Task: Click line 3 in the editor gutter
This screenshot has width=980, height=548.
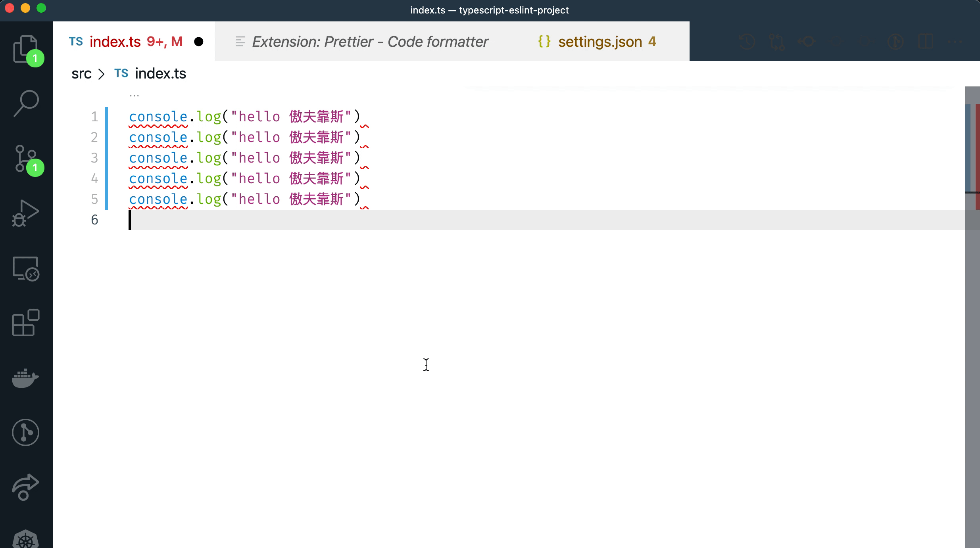Action: [94, 157]
